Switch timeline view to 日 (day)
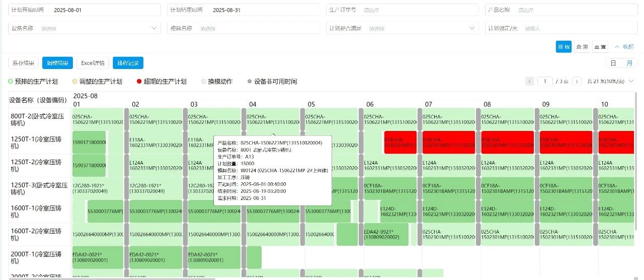The width and height of the screenshot is (644, 280). 613,63
